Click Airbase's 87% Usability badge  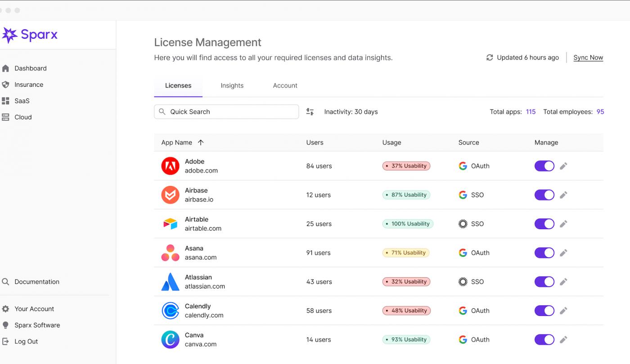(406, 195)
